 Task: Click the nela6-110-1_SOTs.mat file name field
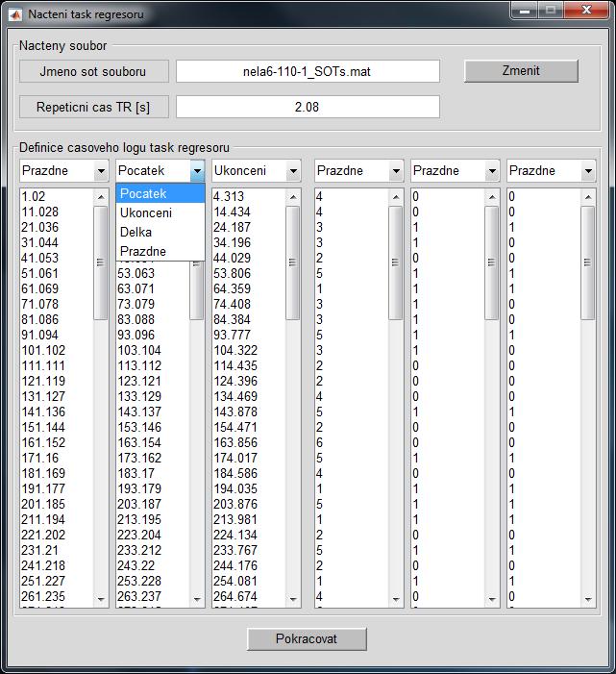(308, 71)
